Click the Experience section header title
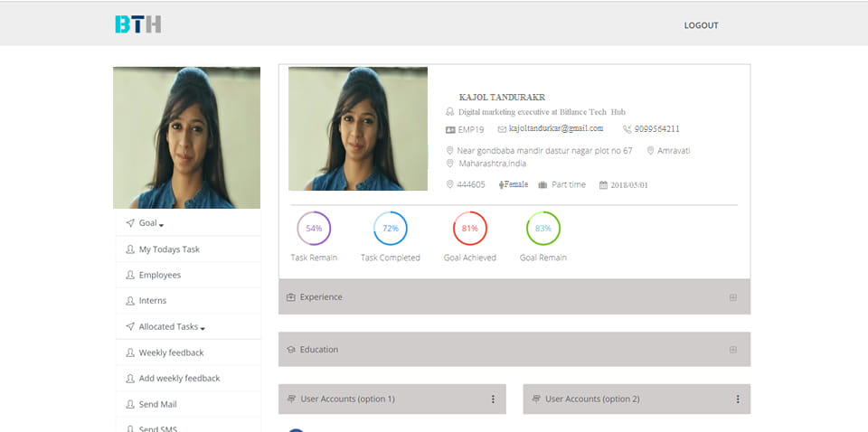Image resolution: width=868 pixels, height=432 pixels. (x=321, y=297)
